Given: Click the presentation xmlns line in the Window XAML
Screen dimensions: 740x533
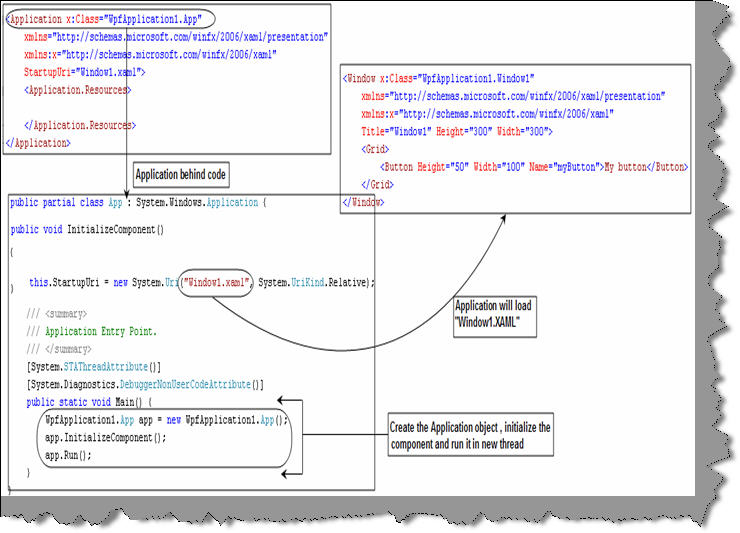Looking at the screenshot, I should click(x=513, y=96).
